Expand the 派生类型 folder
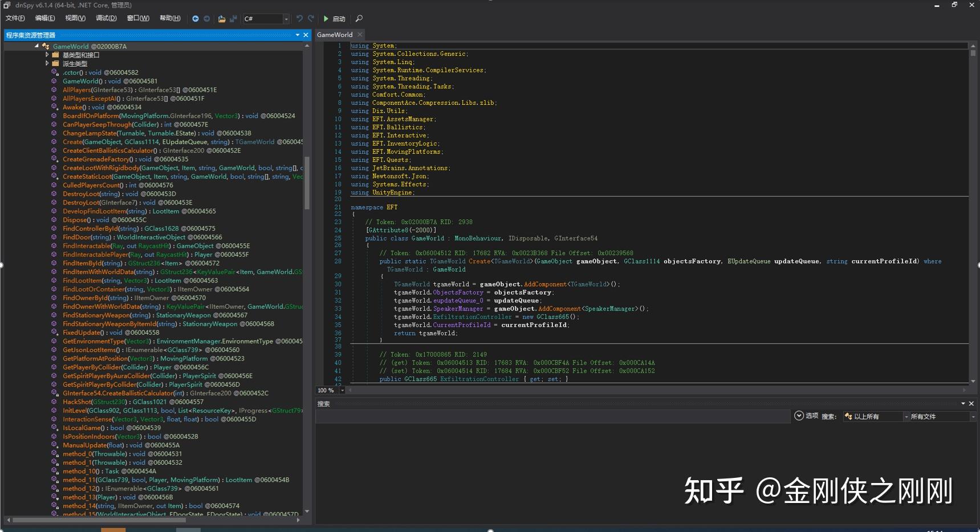 pos(47,64)
